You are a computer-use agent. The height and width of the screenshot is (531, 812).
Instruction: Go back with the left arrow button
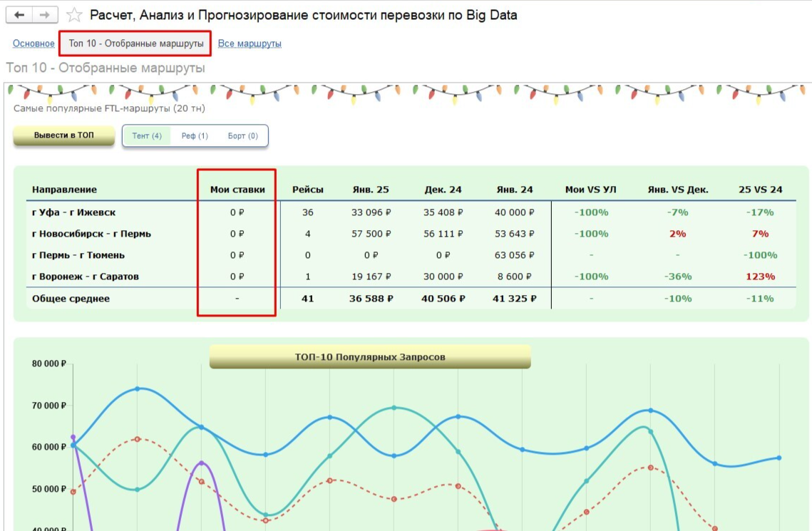(19, 15)
